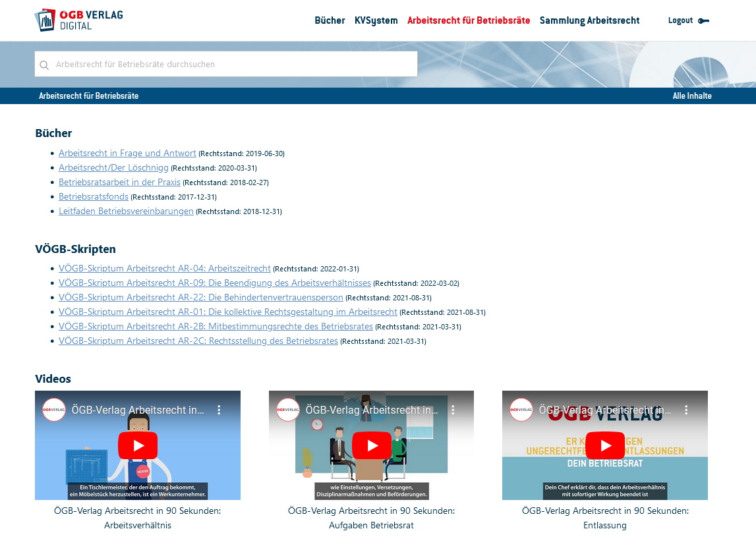Screen dimensions: 756x556
Task: Click caption 'Arbeitsrecht in 90 Sekunden: Aufgaben Betriebsrat'
Action: 371,518
